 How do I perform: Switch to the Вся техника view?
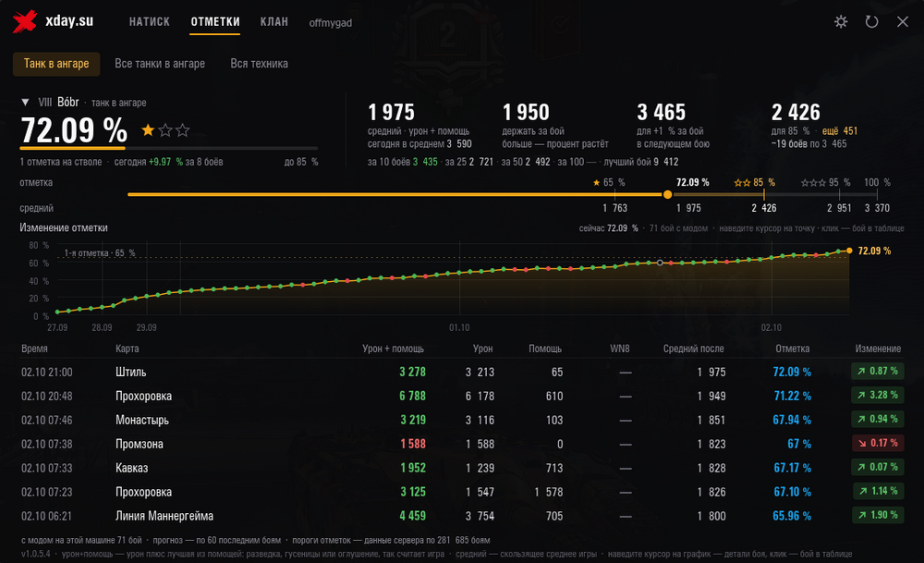260,64
